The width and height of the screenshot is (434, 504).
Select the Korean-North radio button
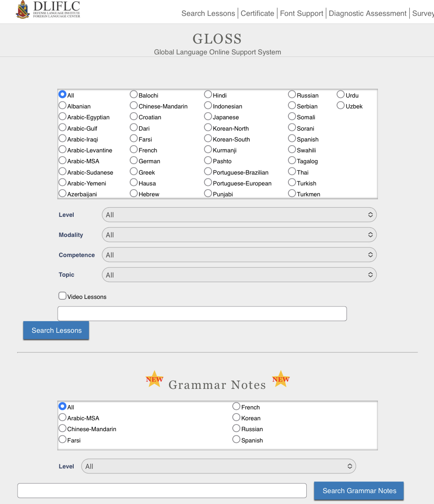(208, 128)
